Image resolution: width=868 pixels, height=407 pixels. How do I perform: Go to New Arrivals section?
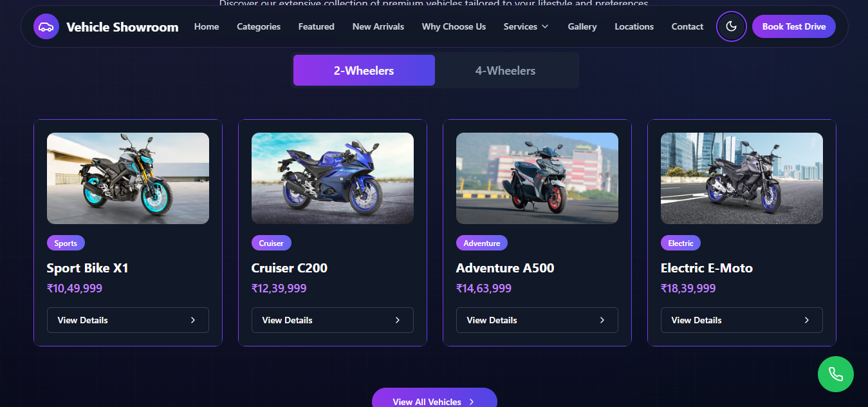pos(378,26)
